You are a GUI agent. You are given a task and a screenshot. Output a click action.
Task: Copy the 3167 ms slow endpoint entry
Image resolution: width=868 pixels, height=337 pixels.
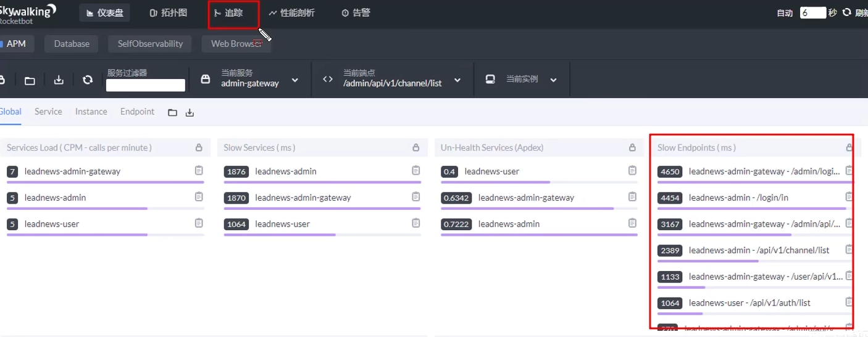[849, 223]
